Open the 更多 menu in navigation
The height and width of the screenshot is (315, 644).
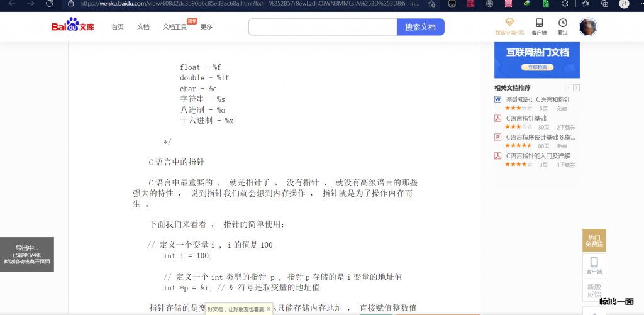[x=206, y=27]
